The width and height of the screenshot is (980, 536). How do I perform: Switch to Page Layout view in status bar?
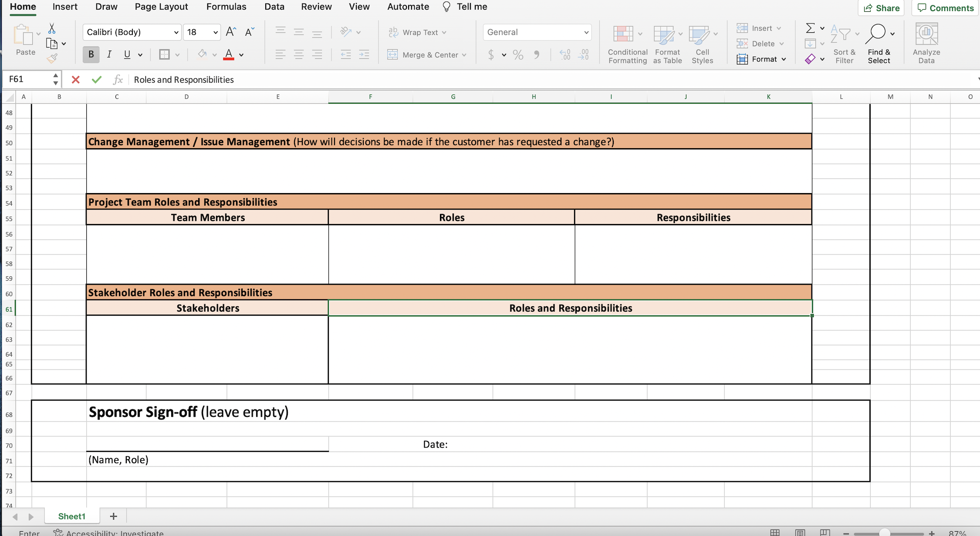(800, 533)
